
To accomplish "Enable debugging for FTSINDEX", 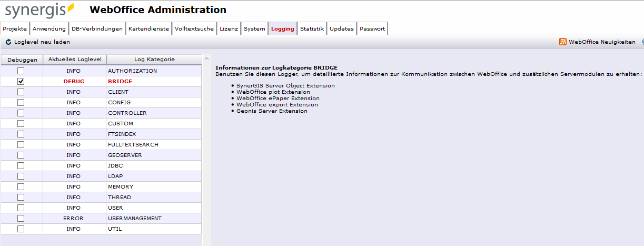I will 21,134.
